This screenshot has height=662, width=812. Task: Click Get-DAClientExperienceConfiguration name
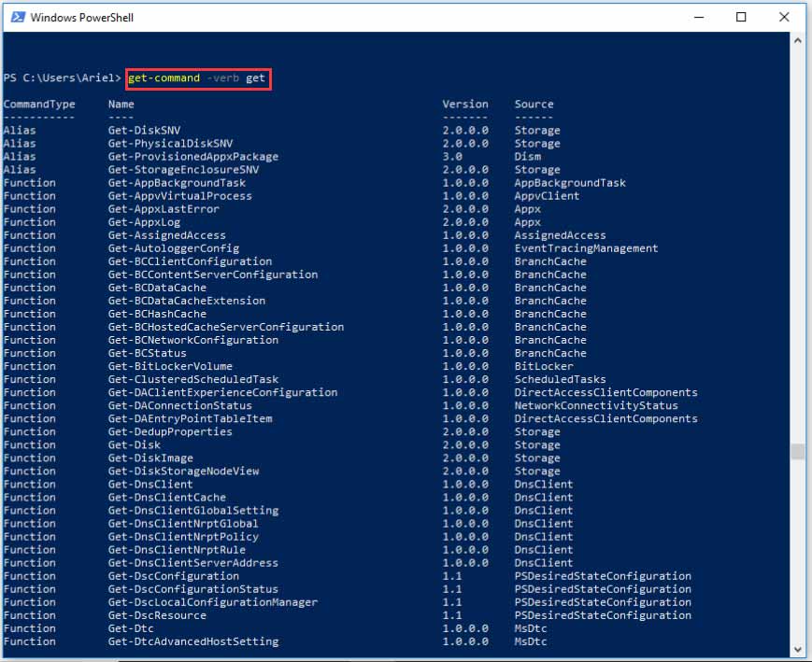coord(222,392)
